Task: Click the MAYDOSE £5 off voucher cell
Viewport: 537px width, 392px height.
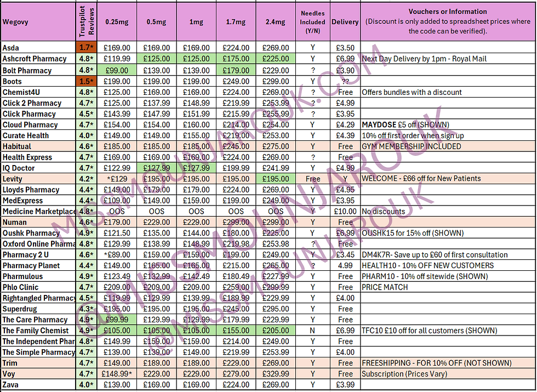Action: pos(448,125)
